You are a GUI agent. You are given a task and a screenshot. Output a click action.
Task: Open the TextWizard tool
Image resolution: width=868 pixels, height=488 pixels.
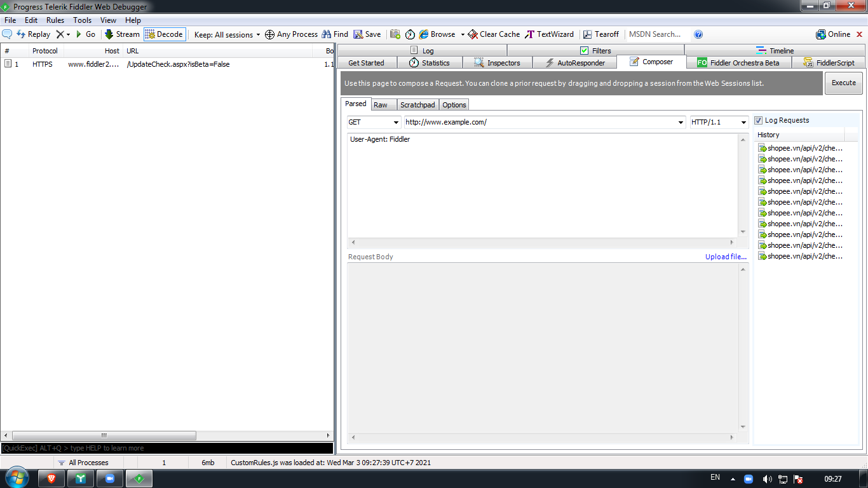[550, 34]
